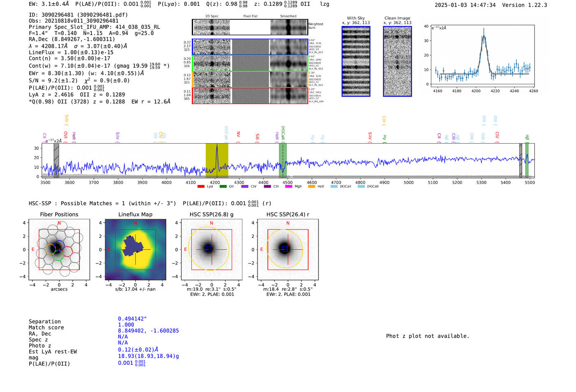Click the magenta MgII legend swatch
This screenshot has height=392, width=576.
(288, 186)
